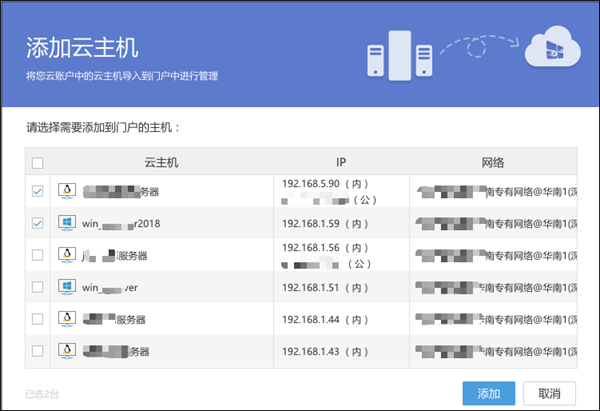600x411 pixels.
Task: Click Windows icon for host 192.168.1.59
Action: point(67,223)
